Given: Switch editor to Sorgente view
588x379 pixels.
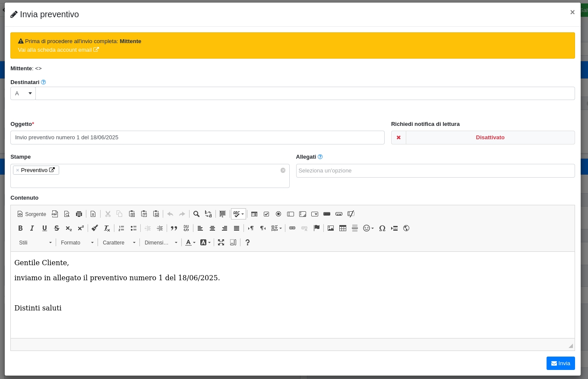Looking at the screenshot, I should coord(32,214).
